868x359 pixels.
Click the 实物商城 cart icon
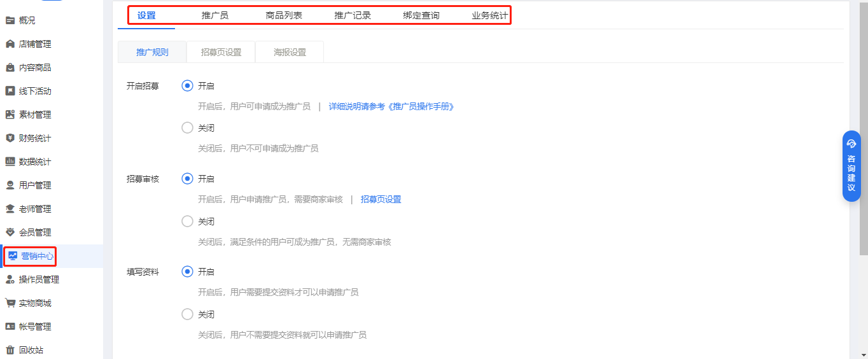[x=10, y=303]
